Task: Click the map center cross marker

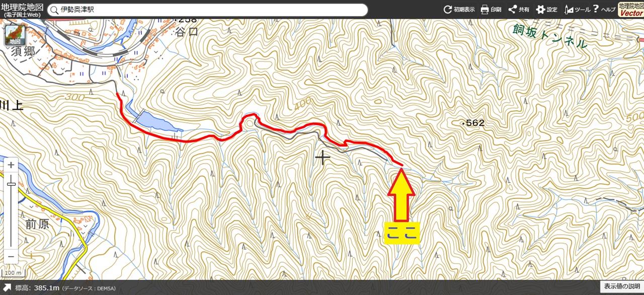Action: coord(323,158)
